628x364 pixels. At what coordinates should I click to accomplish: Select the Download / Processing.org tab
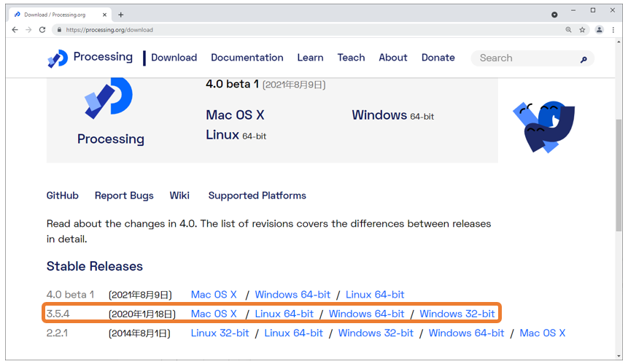(60, 15)
